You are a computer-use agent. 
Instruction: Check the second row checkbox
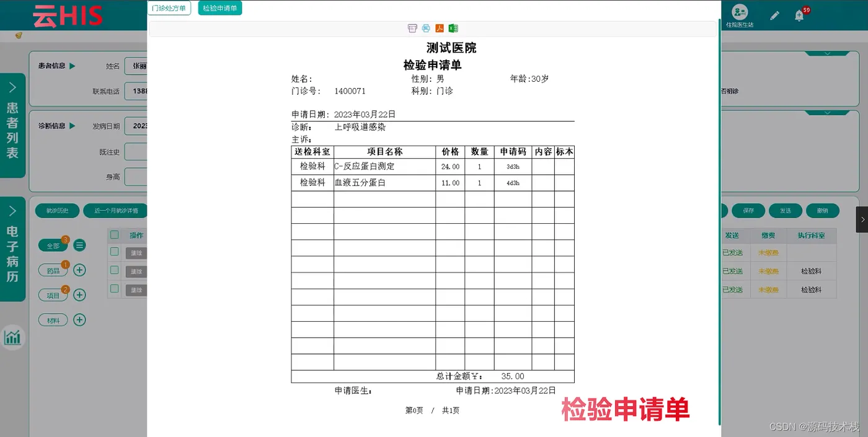(x=114, y=270)
